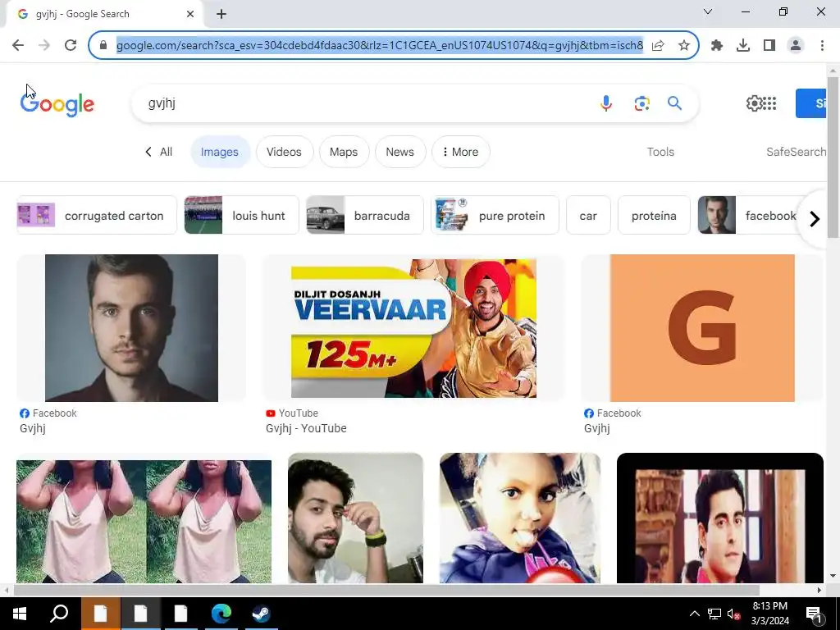840x630 pixels.
Task: Click the forward navigation arrow
Action: click(44, 45)
